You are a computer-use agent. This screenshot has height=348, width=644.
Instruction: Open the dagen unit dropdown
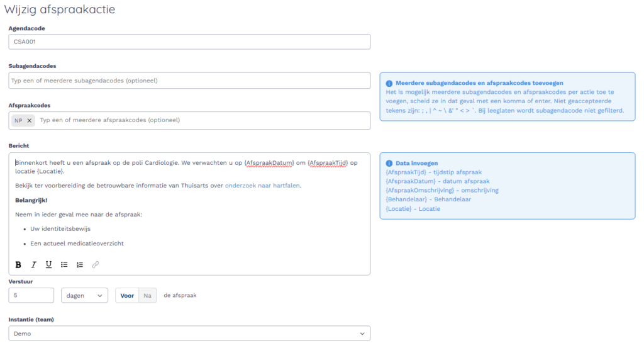84,295
